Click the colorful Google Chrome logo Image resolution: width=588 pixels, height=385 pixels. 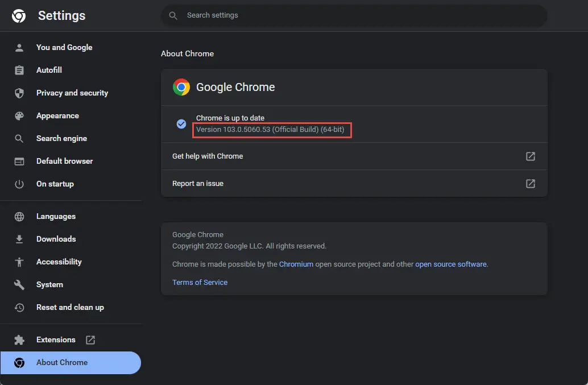pyautogui.click(x=181, y=87)
